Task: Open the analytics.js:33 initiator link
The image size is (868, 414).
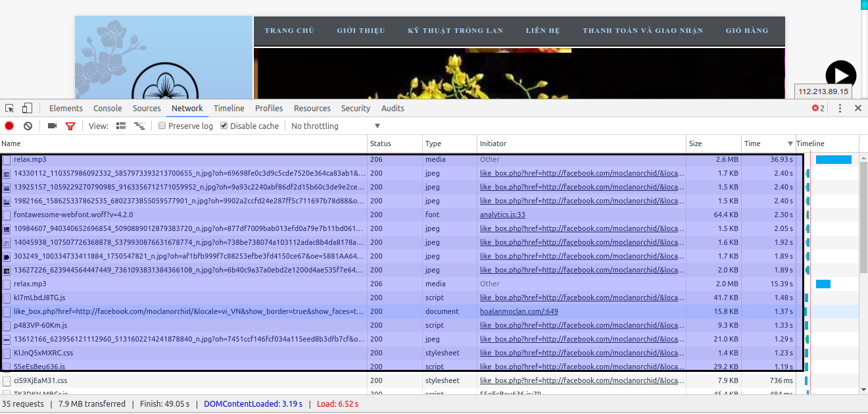Action: click(x=502, y=215)
